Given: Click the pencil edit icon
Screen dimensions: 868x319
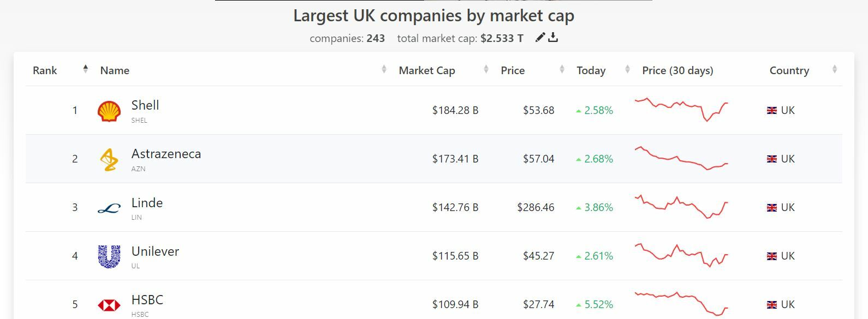Looking at the screenshot, I should [x=540, y=38].
